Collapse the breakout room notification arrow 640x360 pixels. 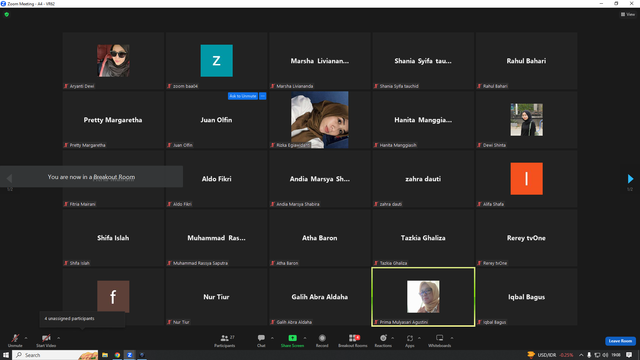[x=9, y=178]
